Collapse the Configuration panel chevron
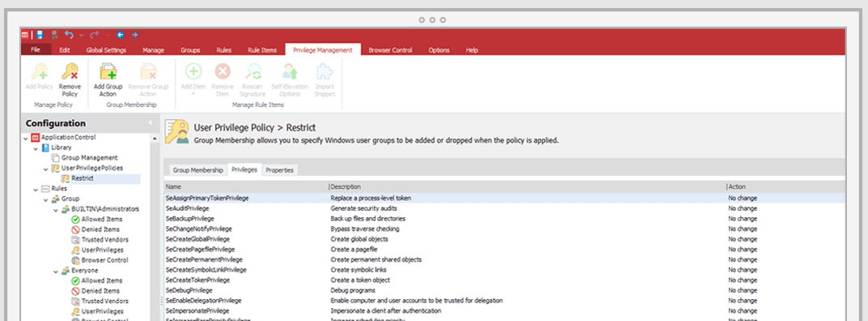This screenshot has height=321, width=868. point(151,123)
